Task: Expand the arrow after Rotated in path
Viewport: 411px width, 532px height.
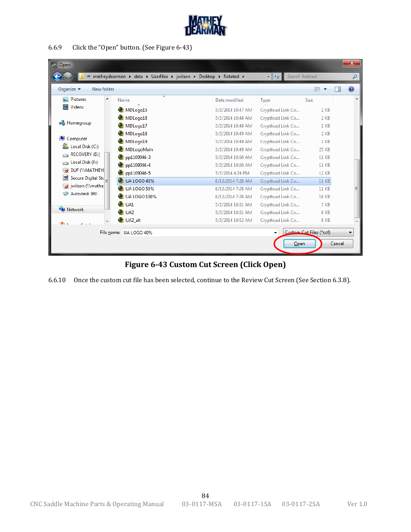Action: coord(243,77)
